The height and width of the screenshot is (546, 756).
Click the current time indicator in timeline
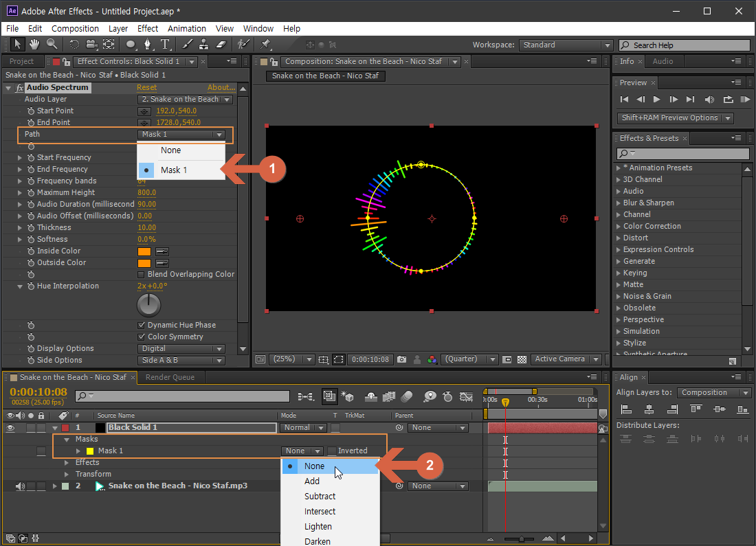505,401
